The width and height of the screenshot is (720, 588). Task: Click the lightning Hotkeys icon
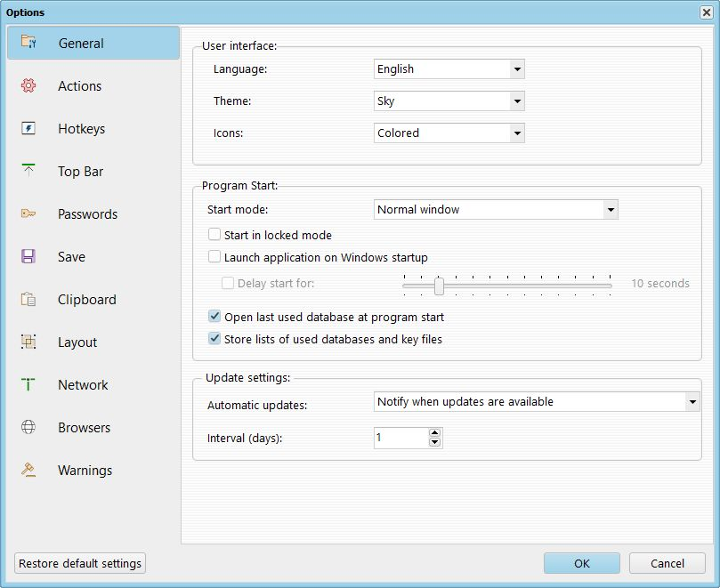28,128
